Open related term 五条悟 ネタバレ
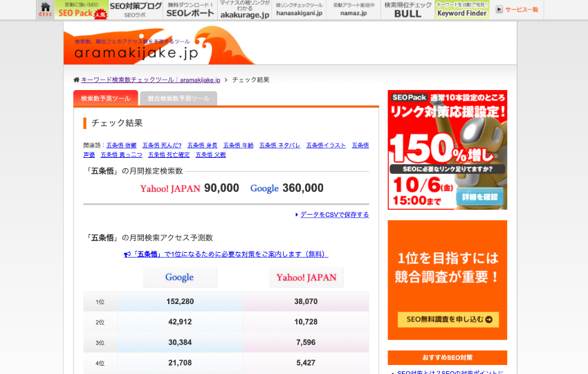The height and width of the screenshot is (374, 588). click(279, 145)
